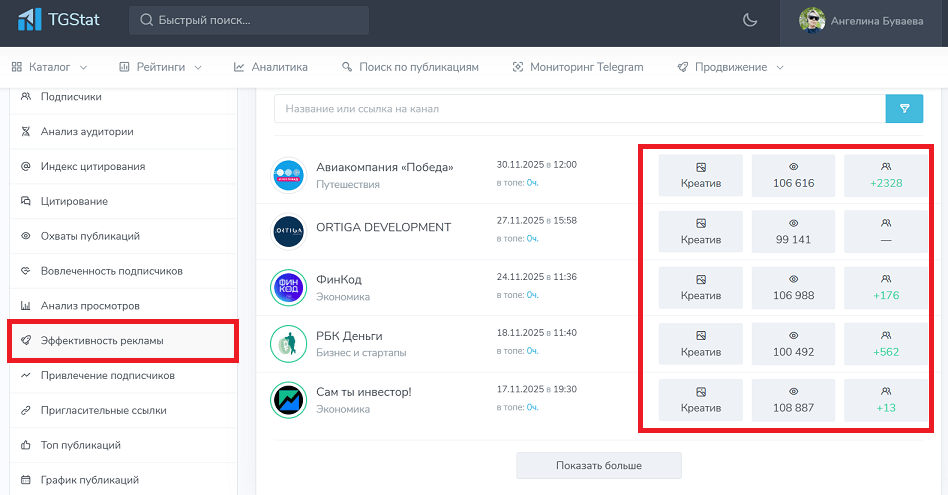Click the РБК Деньги channel avatar
The image size is (948, 495).
click(288, 343)
